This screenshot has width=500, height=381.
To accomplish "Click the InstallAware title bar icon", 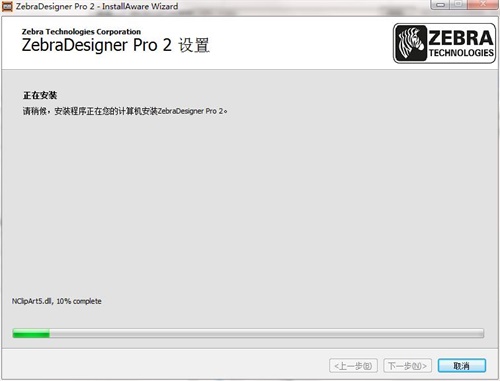I will (7, 6).
